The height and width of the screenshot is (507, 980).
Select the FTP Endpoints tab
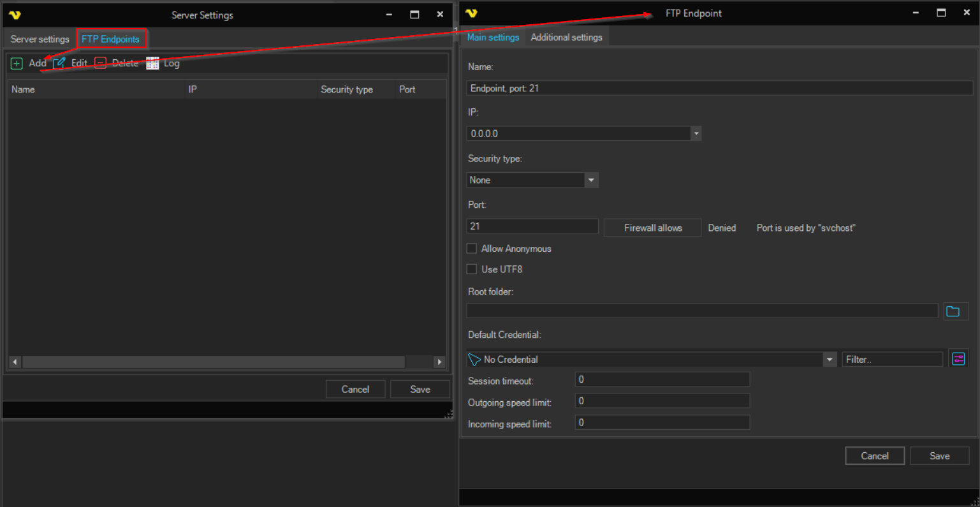tap(111, 39)
